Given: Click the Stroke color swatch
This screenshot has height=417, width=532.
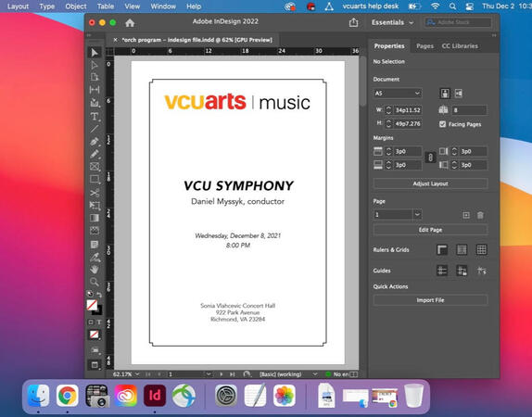Looking at the screenshot, I should click(97, 310).
